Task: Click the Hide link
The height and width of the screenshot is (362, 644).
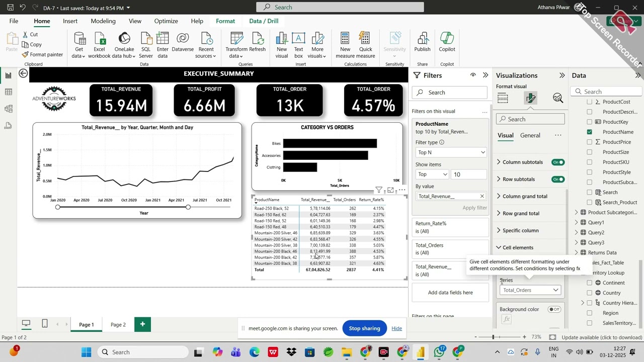Action: [x=396, y=328]
